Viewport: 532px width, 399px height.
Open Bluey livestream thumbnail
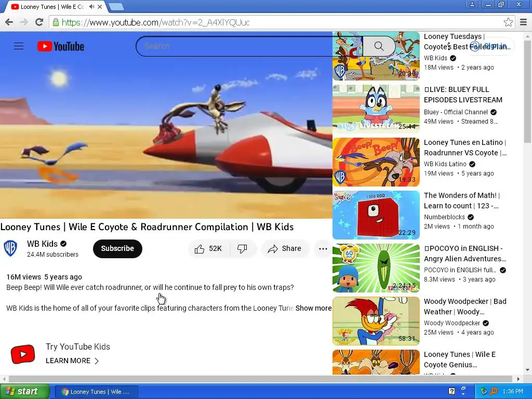(376, 109)
